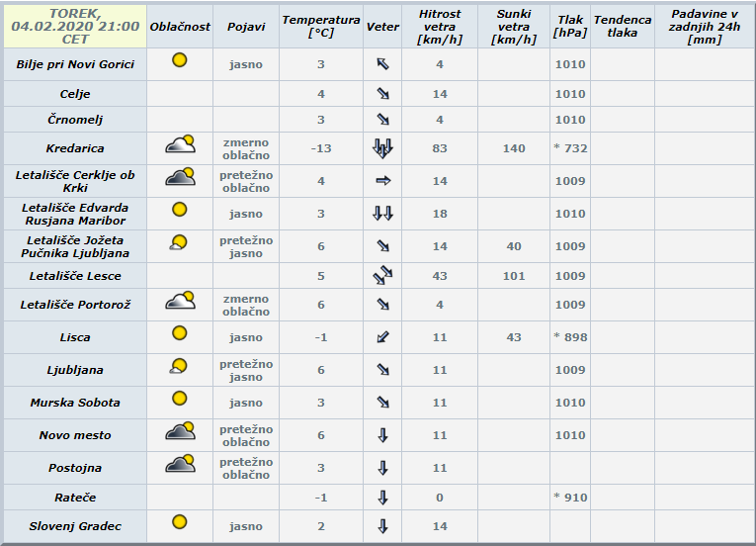Viewport: 756px width, 546px height.
Task: Click Maribor airport wind speed value 18
Action: click(440, 214)
